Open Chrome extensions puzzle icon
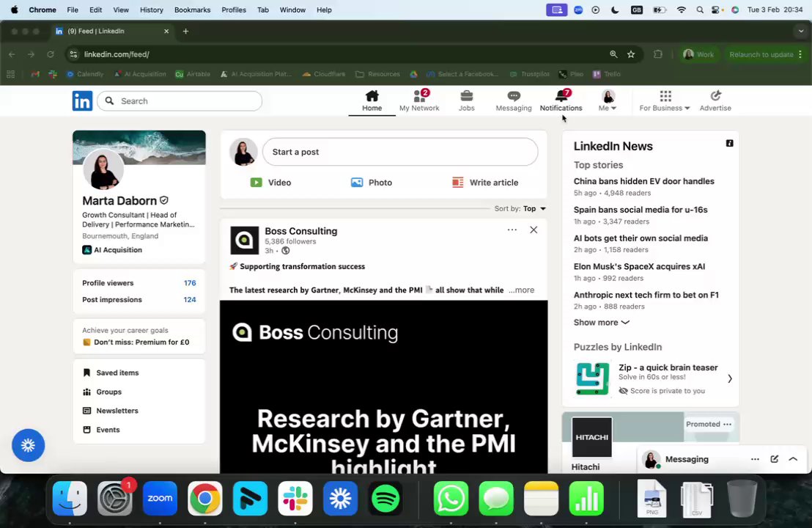This screenshot has width=812, height=528. click(x=657, y=54)
